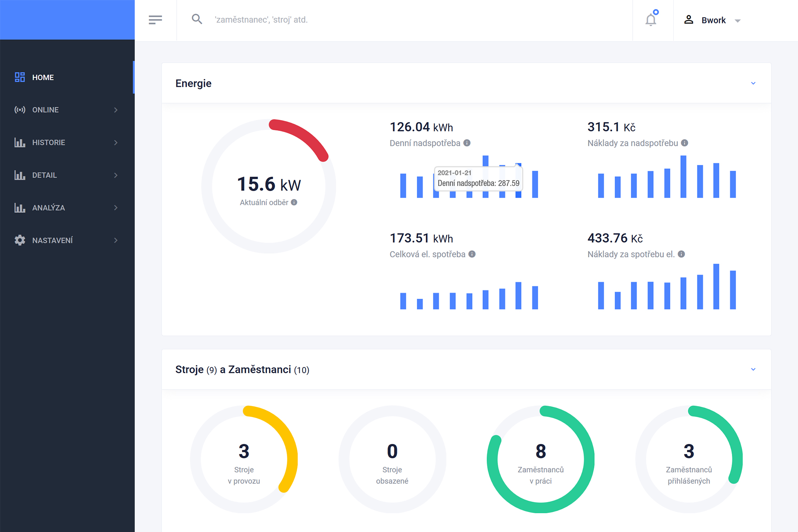Open the Bwork user dropdown arrow

coord(738,21)
